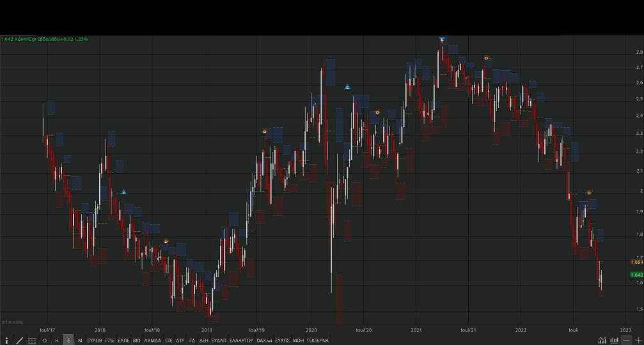644x345 pixels.
Task: Switch to the FTSE symbol tab
Action: [x=111, y=341]
